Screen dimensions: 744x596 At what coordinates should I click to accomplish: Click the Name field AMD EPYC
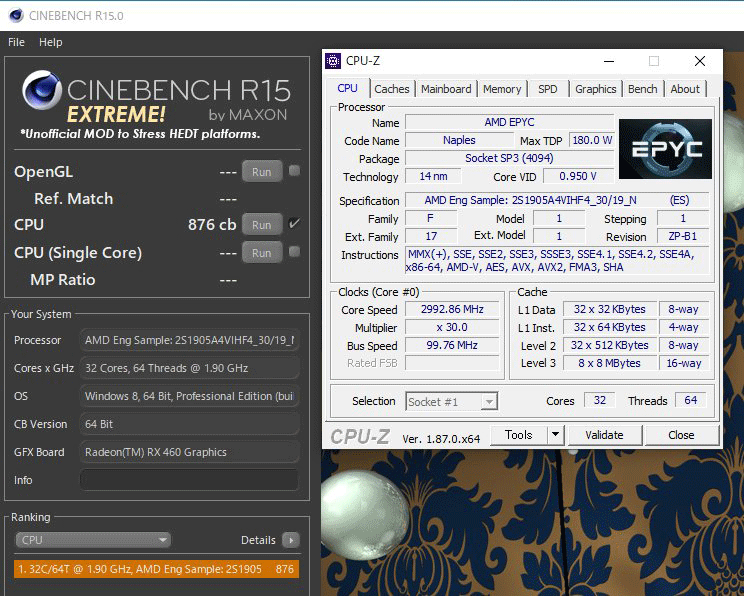(x=509, y=122)
